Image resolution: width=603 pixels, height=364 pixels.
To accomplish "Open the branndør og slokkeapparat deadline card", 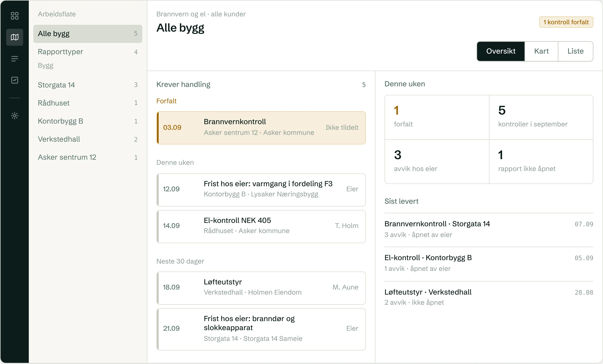I will point(261,329).
